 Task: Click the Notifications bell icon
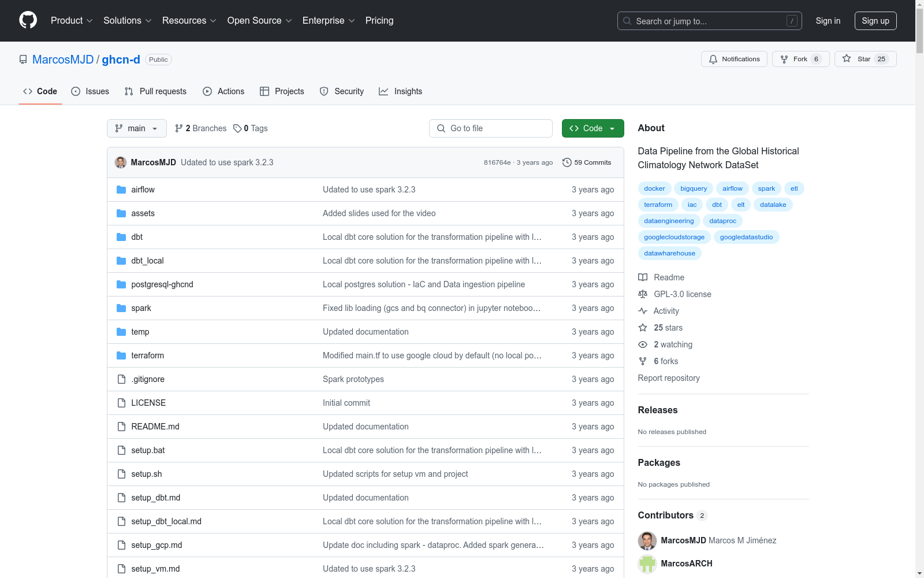(713, 59)
